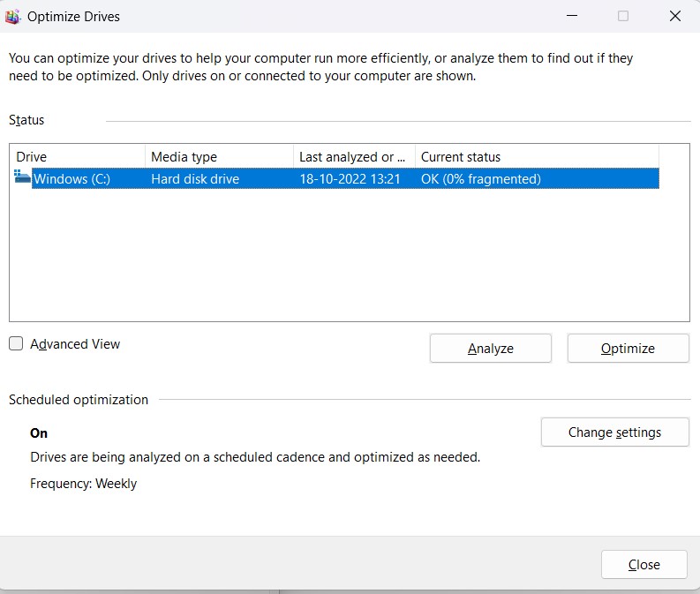The width and height of the screenshot is (700, 594).
Task: Sort by the Media type column header
Action: click(x=219, y=156)
